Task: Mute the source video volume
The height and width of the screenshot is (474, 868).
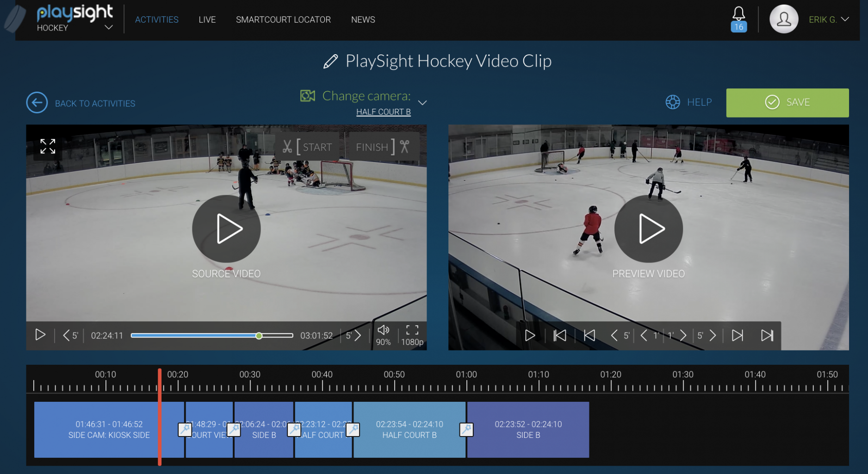Action: (x=384, y=331)
